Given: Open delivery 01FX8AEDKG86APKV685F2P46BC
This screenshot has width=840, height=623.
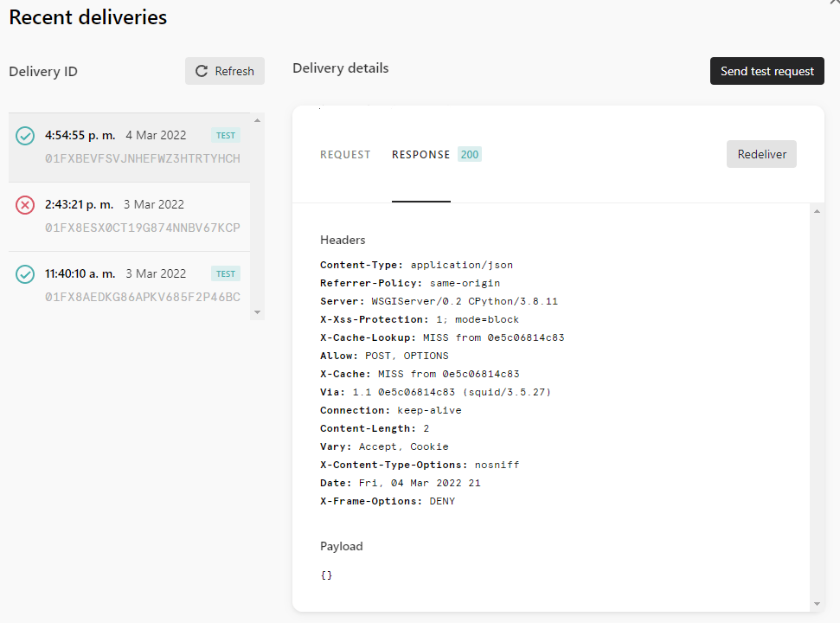Looking at the screenshot, I should pyautogui.click(x=129, y=286).
